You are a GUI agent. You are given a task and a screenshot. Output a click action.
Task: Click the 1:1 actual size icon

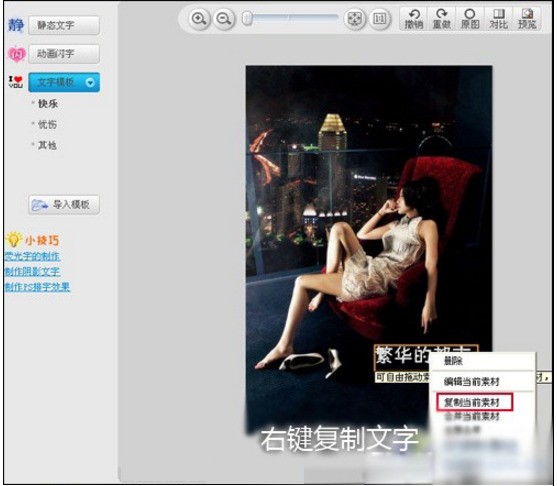[379, 18]
